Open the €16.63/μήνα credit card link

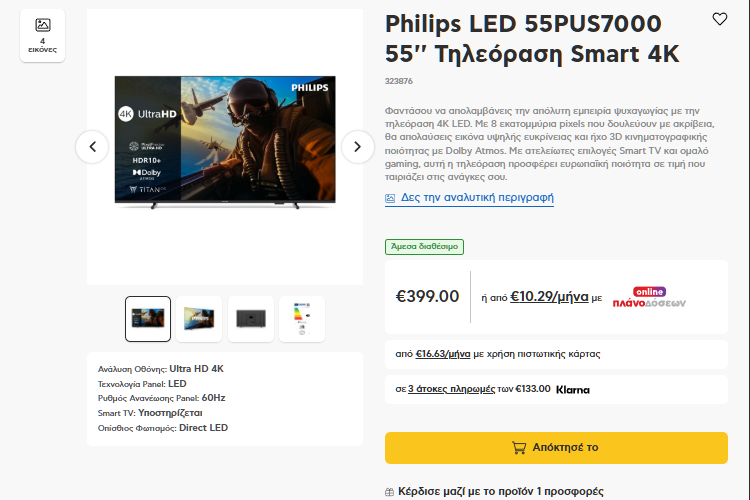tap(443, 353)
